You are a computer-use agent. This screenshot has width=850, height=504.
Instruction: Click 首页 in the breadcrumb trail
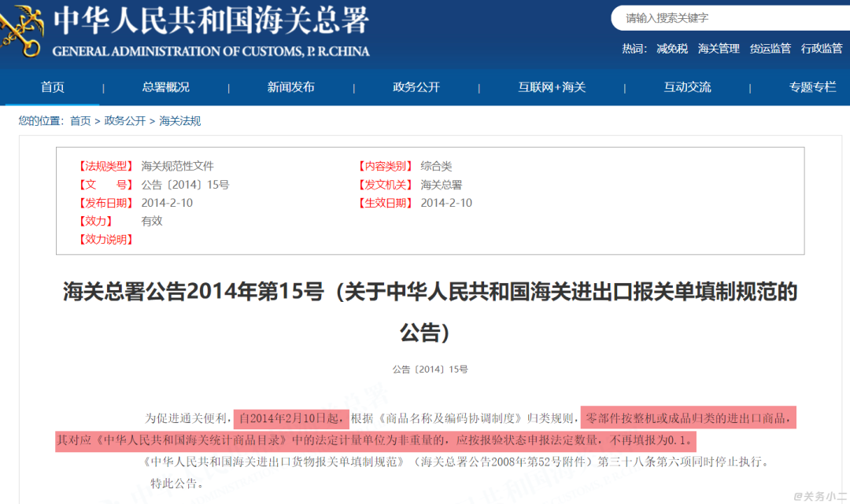coord(79,120)
